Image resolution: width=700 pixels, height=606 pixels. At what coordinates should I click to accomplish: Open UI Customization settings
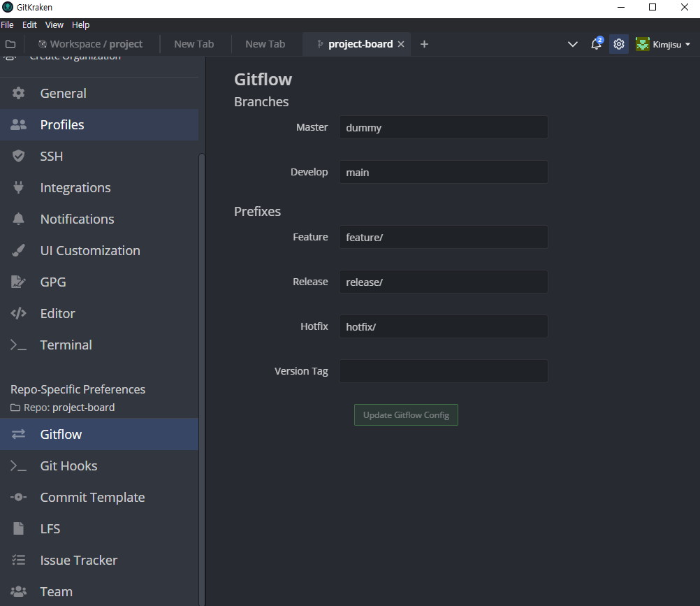99,250
